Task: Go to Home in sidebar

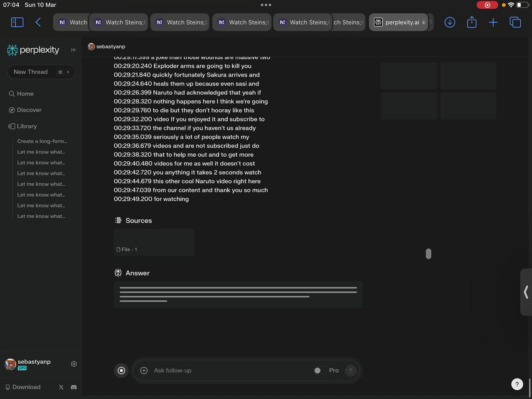Action: pos(21,94)
